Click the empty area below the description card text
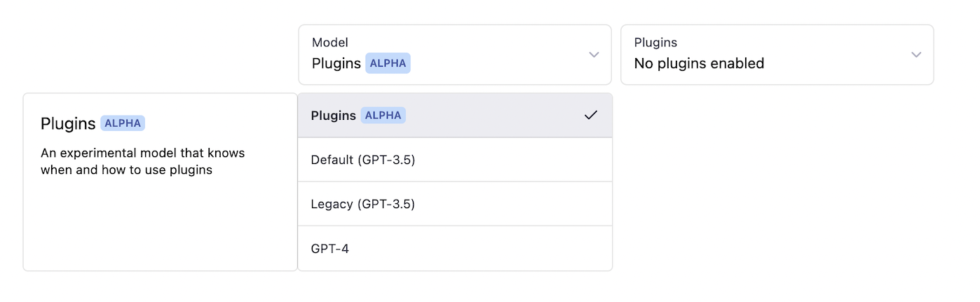Image resolution: width=980 pixels, height=302 pixels. 160,224
